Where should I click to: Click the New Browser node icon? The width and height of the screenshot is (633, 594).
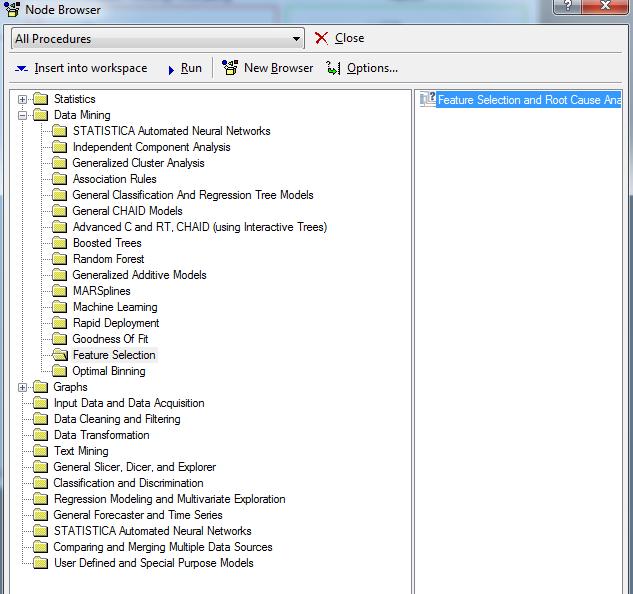230,68
